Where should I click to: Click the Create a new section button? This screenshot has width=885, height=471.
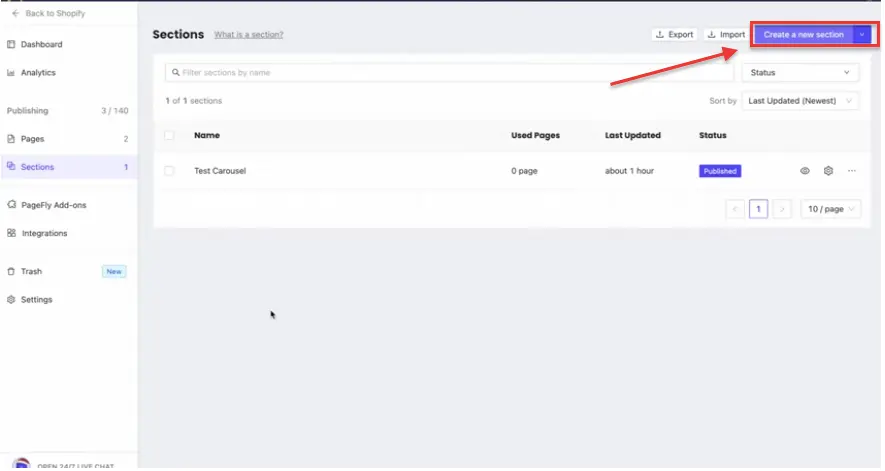click(803, 34)
